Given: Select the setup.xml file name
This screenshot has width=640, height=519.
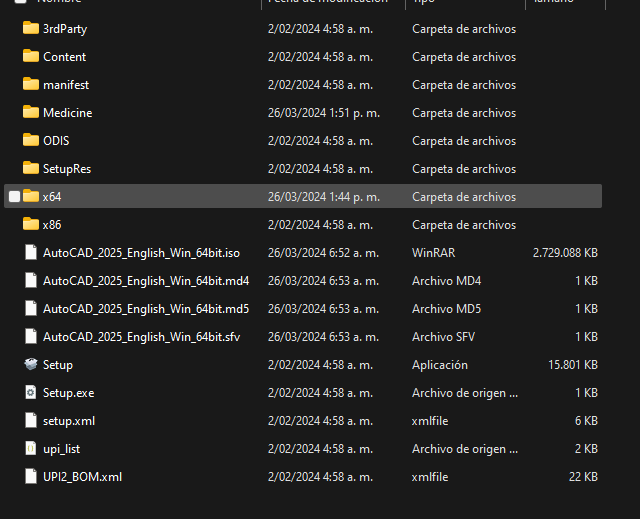Looking at the screenshot, I should coord(69,421).
